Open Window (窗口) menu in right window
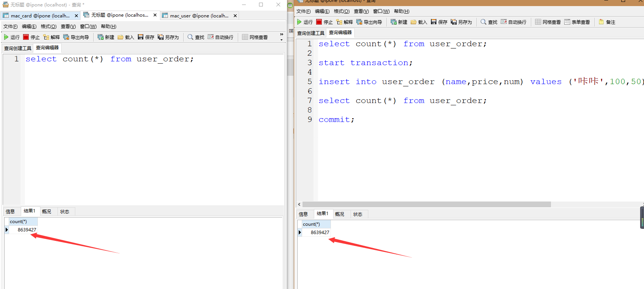 (x=381, y=11)
